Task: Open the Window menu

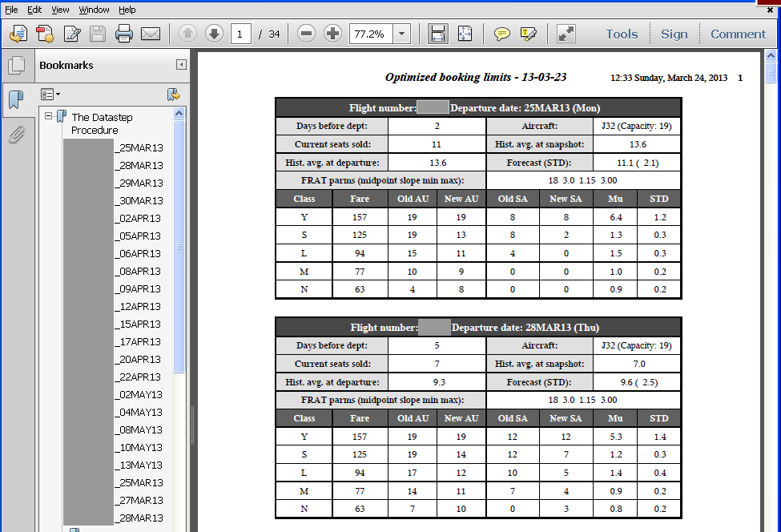Action: coord(94,10)
